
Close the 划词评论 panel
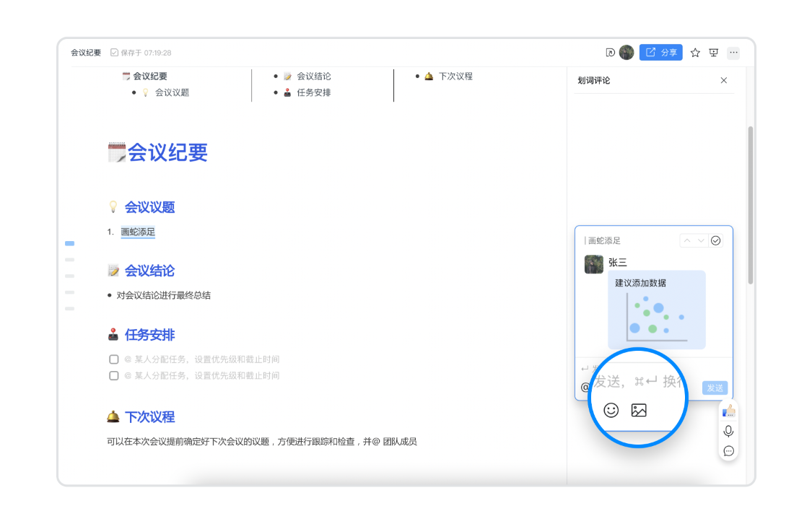724,80
